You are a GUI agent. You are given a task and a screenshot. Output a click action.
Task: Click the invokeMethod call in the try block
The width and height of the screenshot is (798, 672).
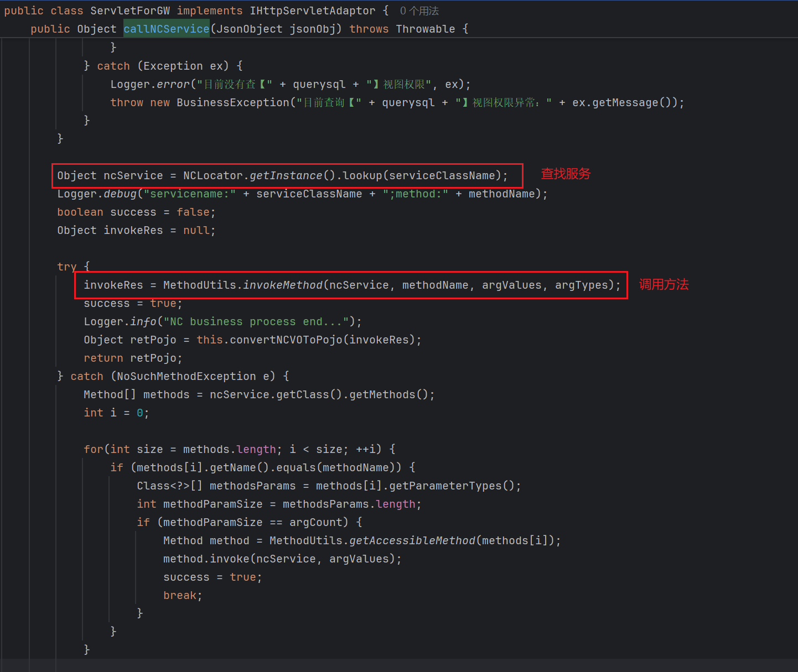click(282, 285)
